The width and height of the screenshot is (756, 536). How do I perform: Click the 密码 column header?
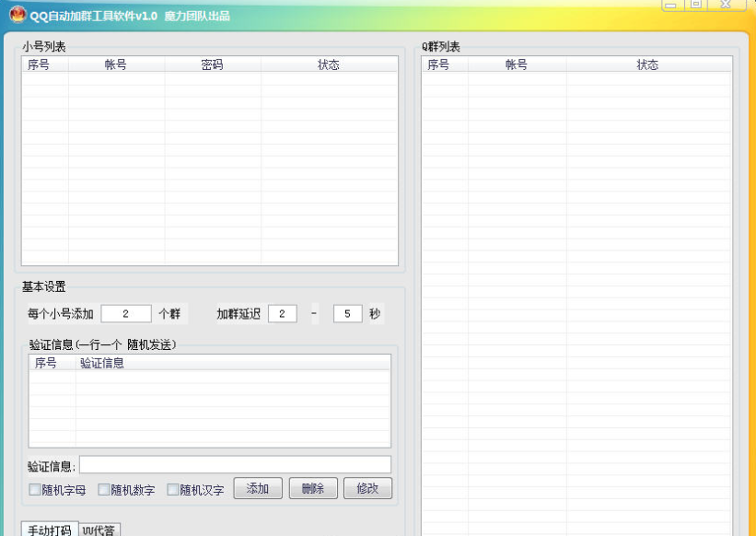pos(213,64)
